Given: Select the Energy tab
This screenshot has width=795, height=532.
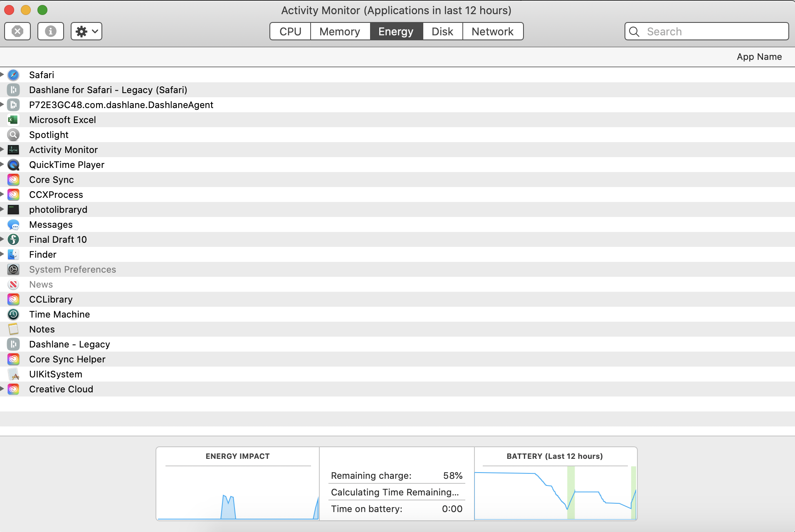Looking at the screenshot, I should coord(396,32).
